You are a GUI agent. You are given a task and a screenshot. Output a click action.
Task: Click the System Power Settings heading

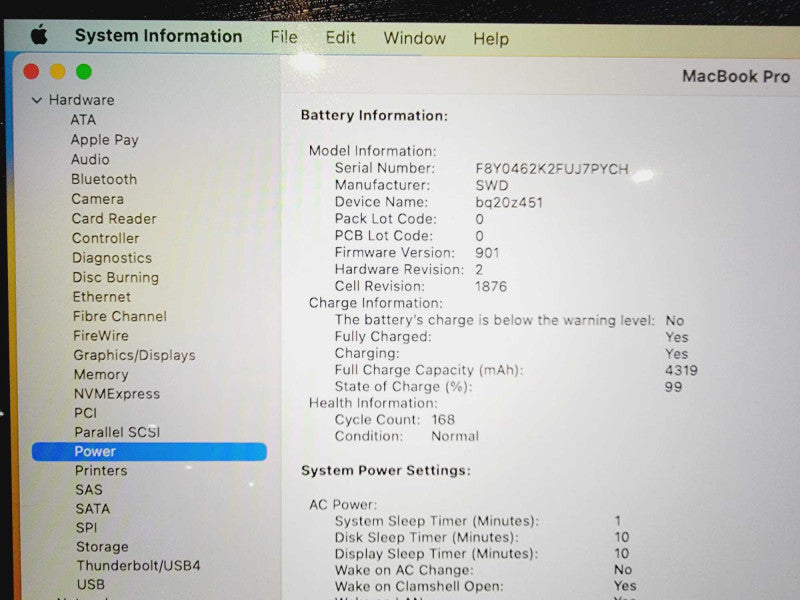(x=386, y=470)
